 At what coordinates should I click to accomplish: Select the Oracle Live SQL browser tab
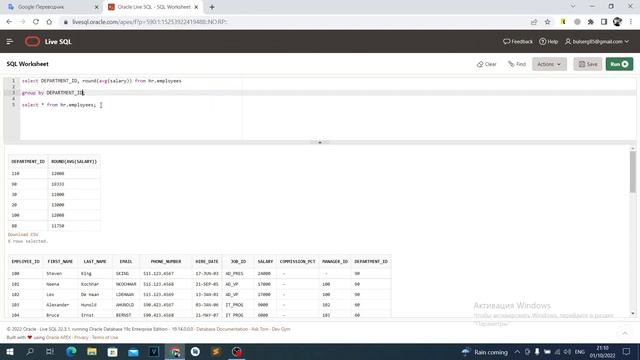coord(153,7)
